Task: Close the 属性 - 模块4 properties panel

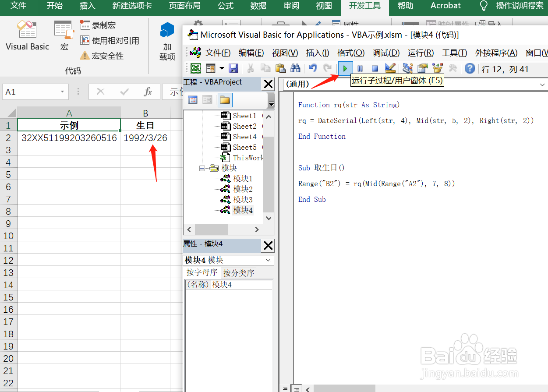Action: 268,246
